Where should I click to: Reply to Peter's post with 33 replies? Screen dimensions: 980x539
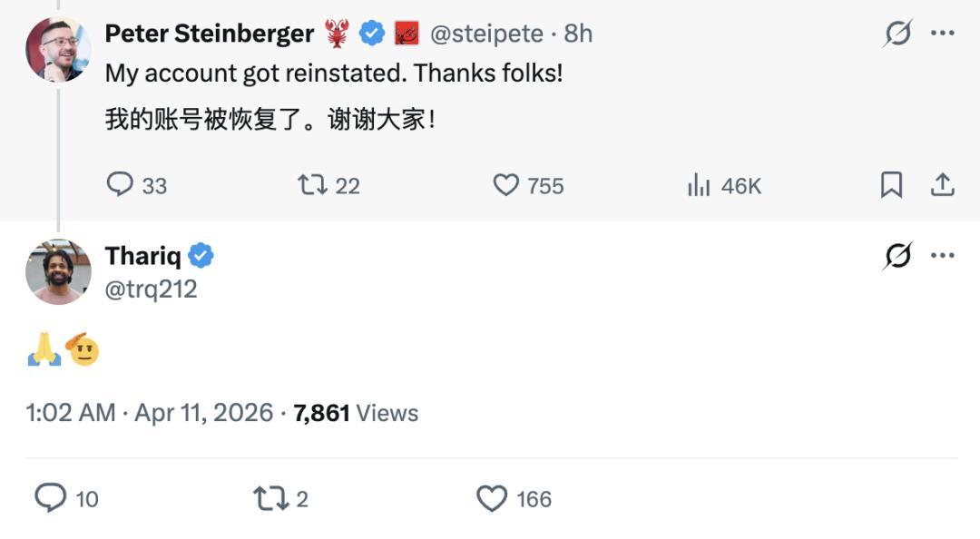121,185
